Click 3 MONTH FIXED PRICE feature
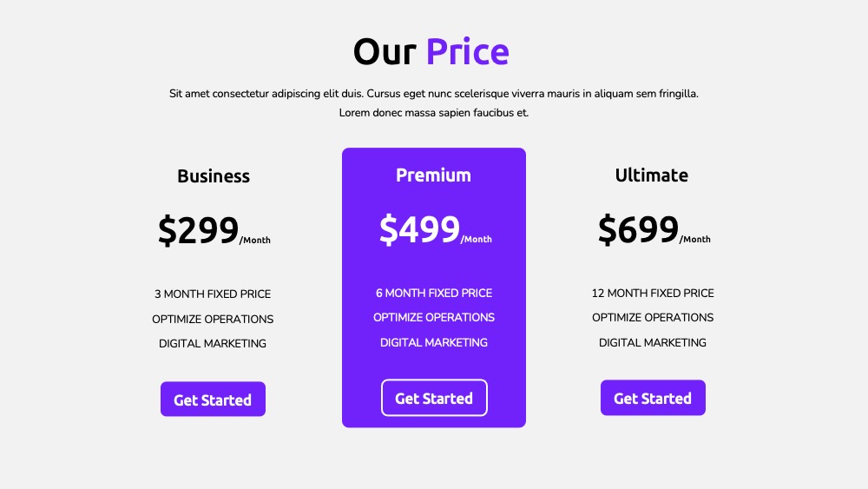Viewport: 868px width, 489px height. pyautogui.click(x=213, y=294)
